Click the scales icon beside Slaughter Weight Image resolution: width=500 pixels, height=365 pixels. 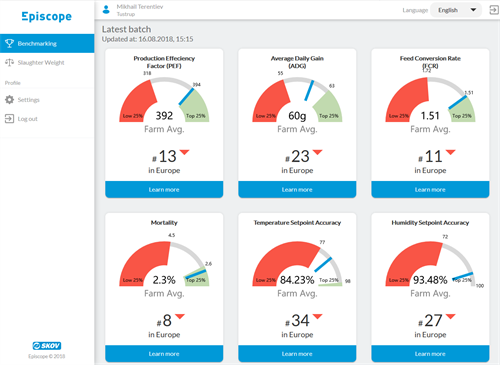point(9,62)
